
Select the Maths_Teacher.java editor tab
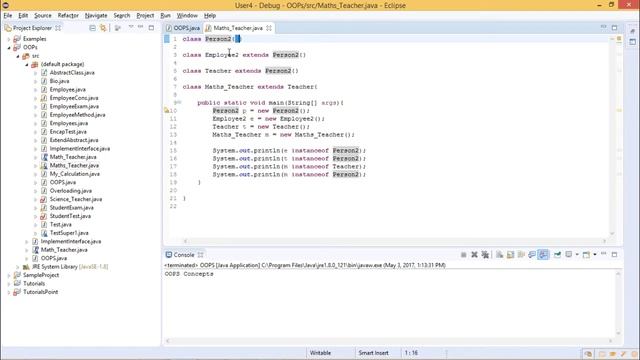point(238,28)
